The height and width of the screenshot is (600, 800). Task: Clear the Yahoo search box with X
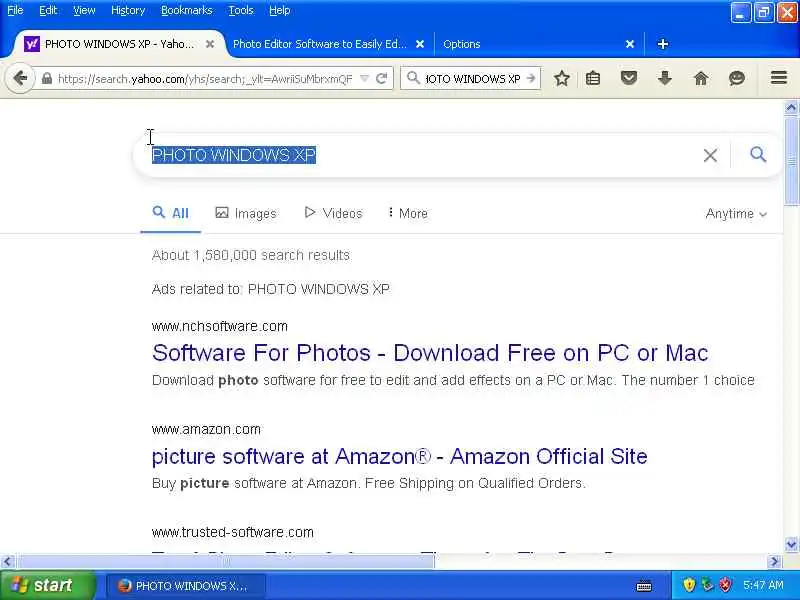click(x=710, y=155)
